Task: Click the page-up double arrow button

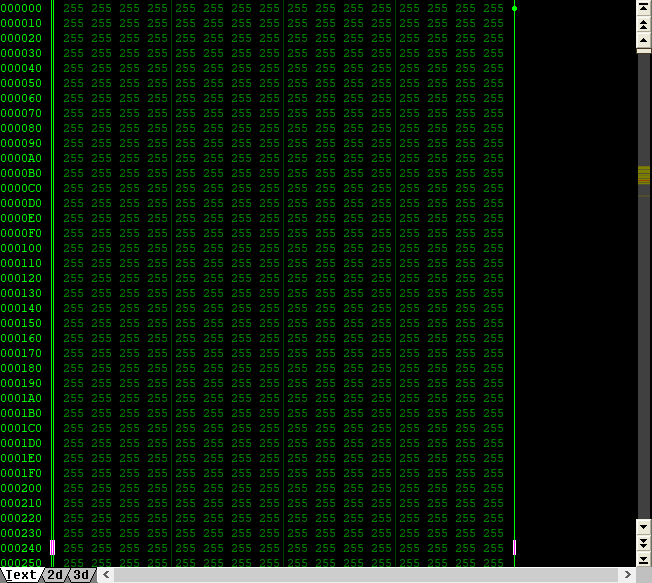Action: [643, 24]
